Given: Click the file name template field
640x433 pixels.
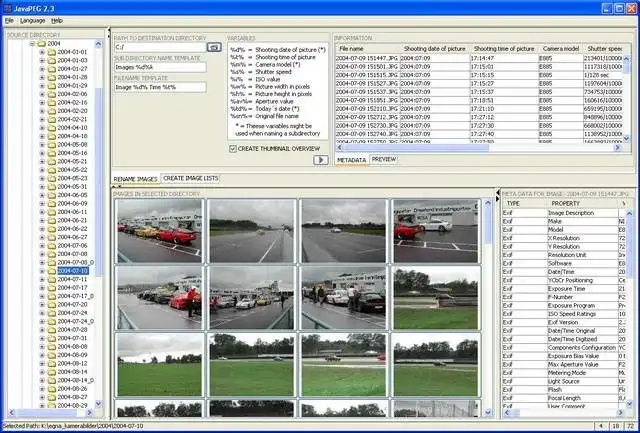Looking at the screenshot, I should pyautogui.click(x=160, y=87).
